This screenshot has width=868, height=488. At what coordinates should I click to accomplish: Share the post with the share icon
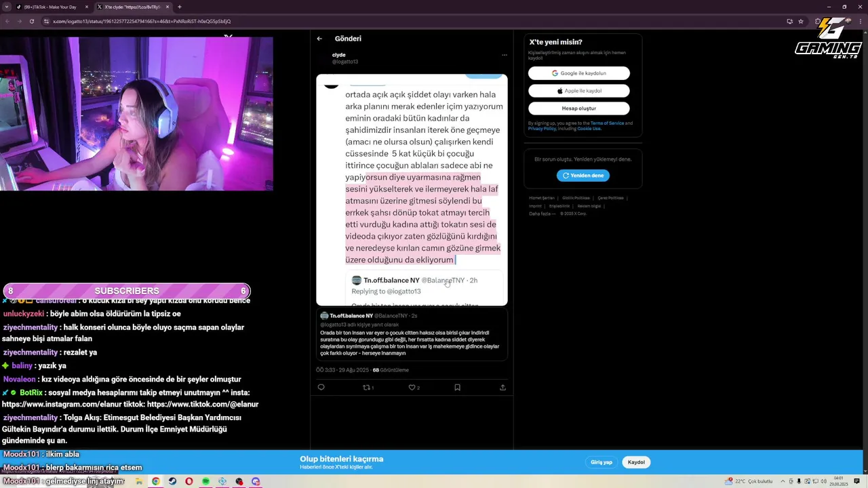(x=502, y=388)
